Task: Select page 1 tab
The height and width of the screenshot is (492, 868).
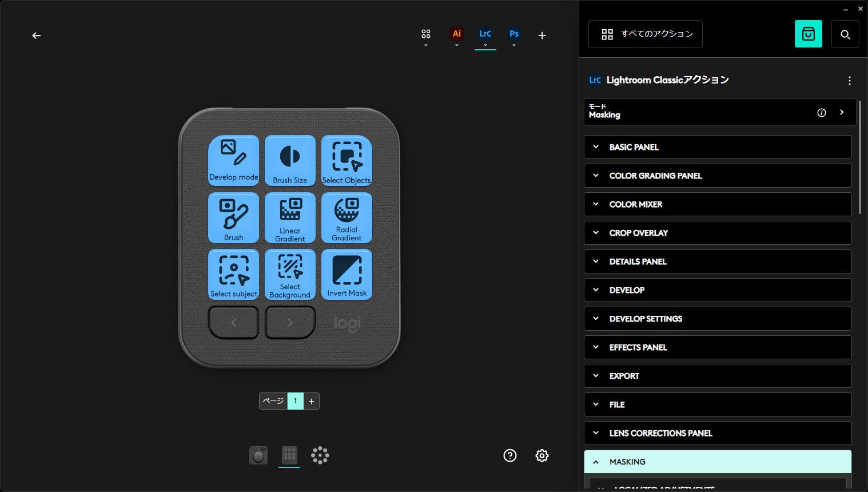Action: coord(295,401)
